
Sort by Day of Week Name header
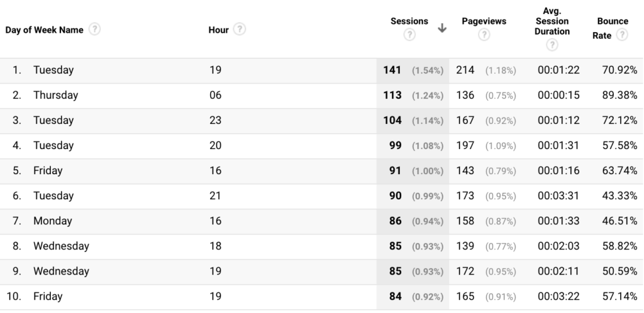pyautogui.click(x=44, y=30)
